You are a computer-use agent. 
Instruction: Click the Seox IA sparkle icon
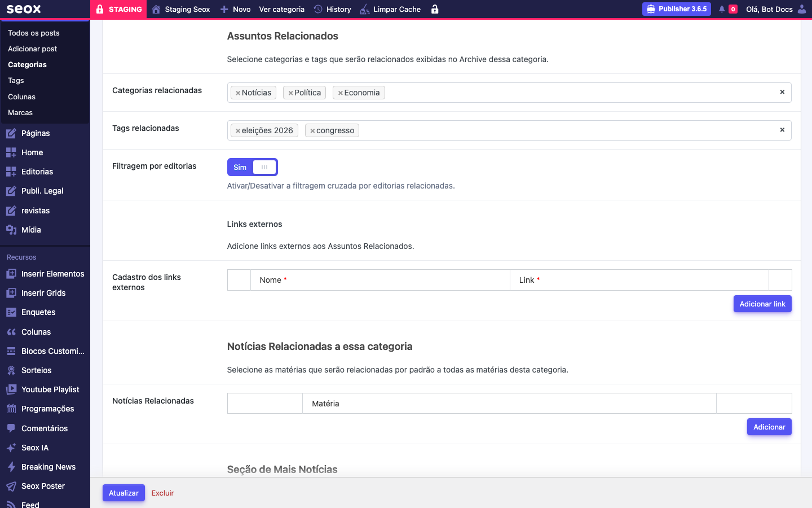pos(11,448)
